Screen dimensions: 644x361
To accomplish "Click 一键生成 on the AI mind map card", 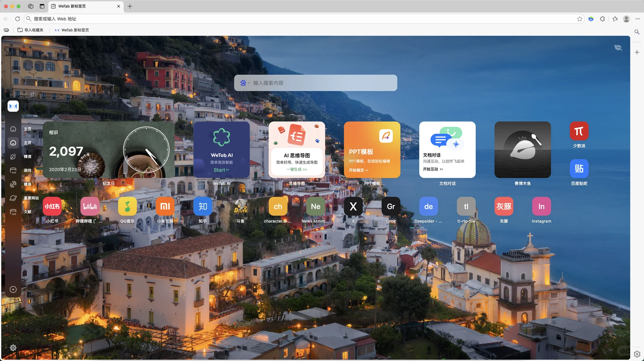I will [297, 169].
